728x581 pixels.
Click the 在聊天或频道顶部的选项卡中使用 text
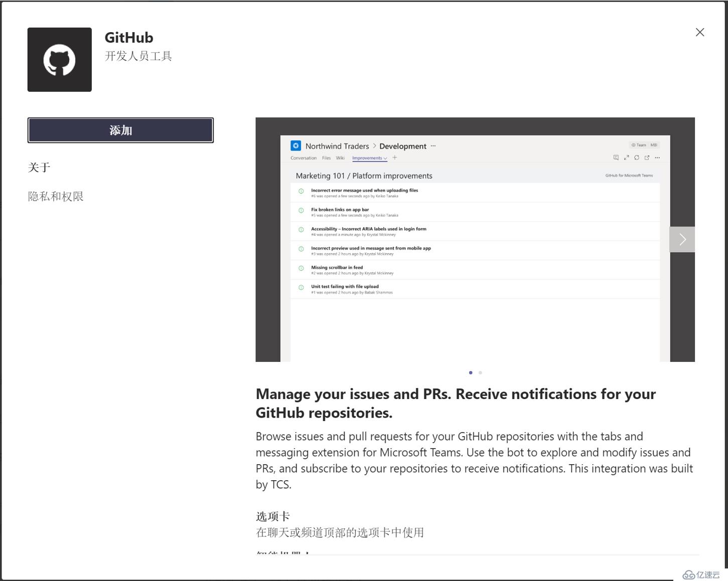pos(340,532)
